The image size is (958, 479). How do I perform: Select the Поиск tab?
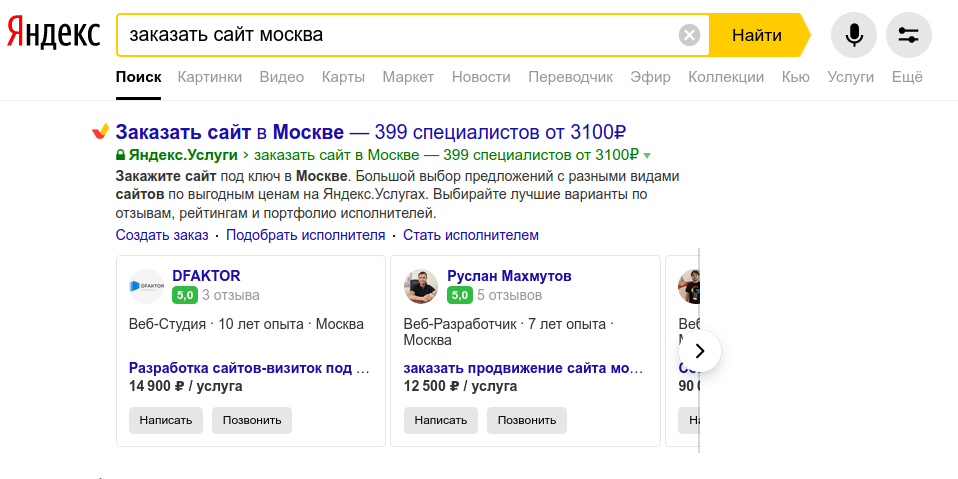pos(139,77)
